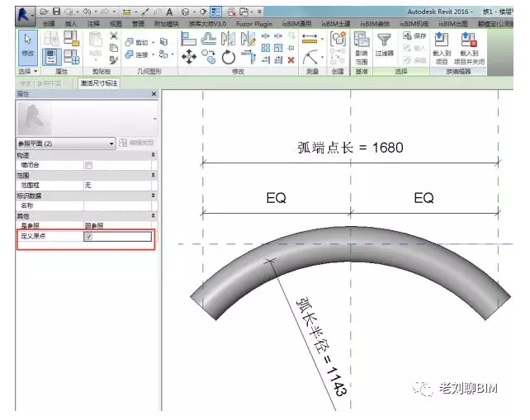The height and width of the screenshot is (420, 530).
Task: Open the Annotate ribbon tab
Action: pos(93,23)
